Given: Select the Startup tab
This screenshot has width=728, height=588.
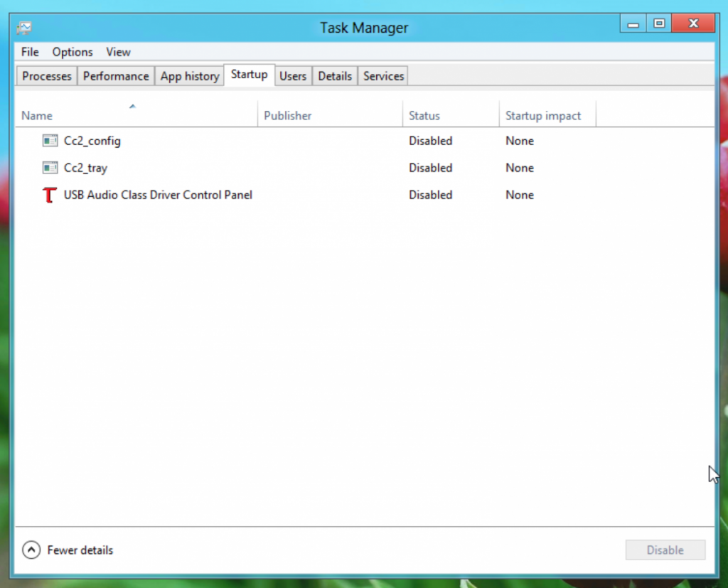Looking at the screenshot, I should click(250, 75).
